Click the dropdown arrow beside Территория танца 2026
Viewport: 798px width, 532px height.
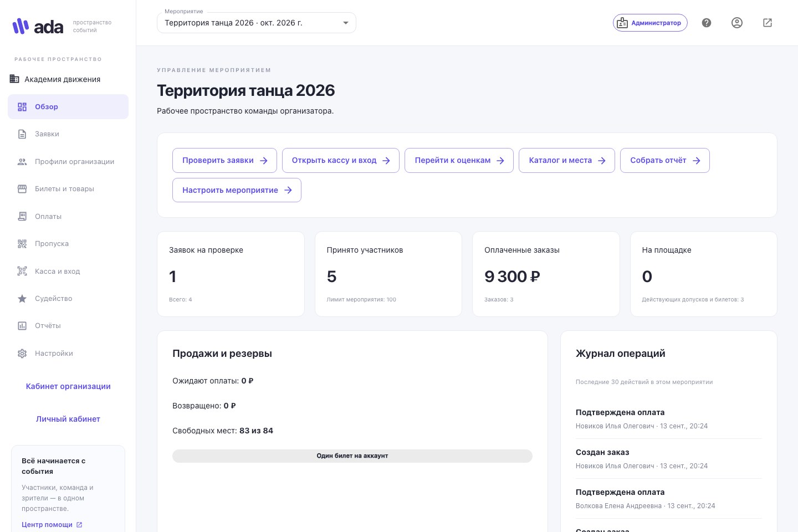coord(346,23)
